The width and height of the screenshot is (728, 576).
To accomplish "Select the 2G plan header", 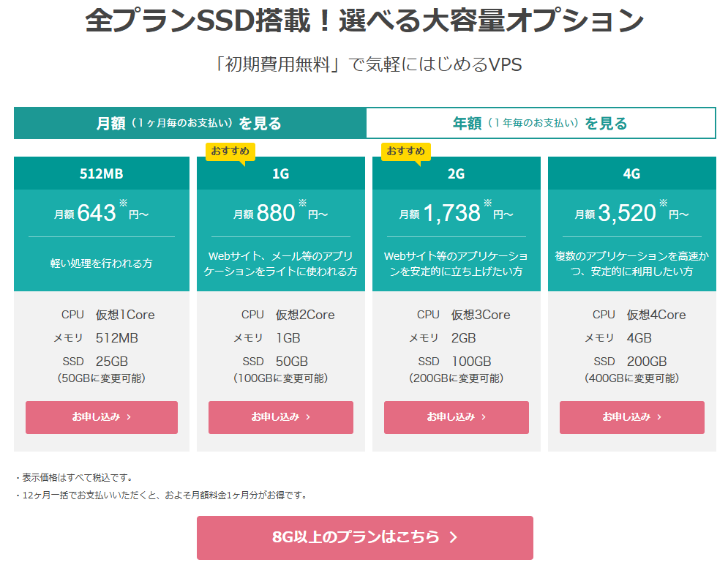I will click(457, 174).
